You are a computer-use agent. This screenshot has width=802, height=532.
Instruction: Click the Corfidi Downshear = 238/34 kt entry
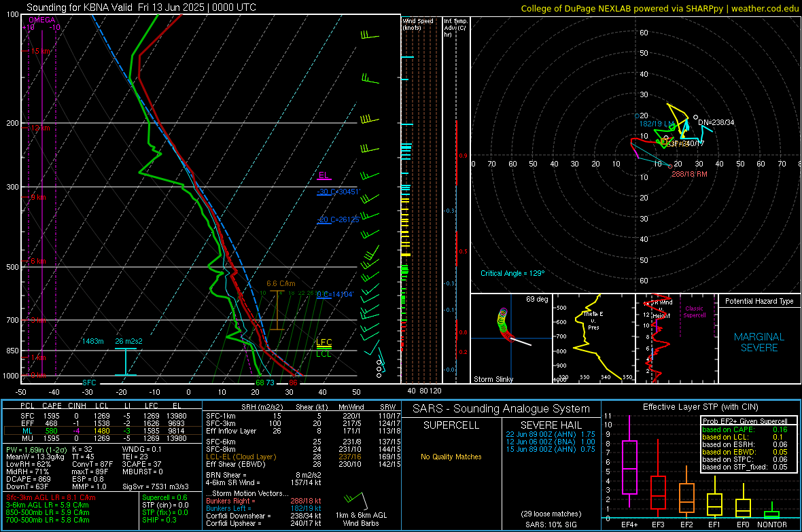264,516
